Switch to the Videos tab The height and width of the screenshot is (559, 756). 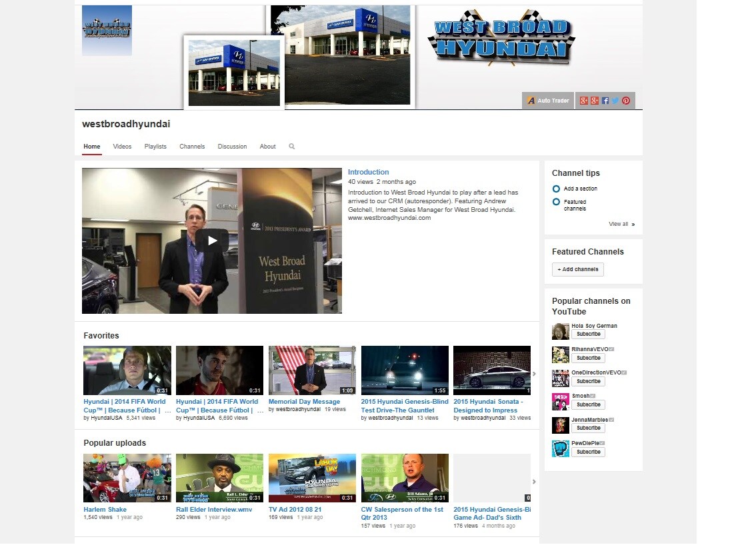pos(122,147)
